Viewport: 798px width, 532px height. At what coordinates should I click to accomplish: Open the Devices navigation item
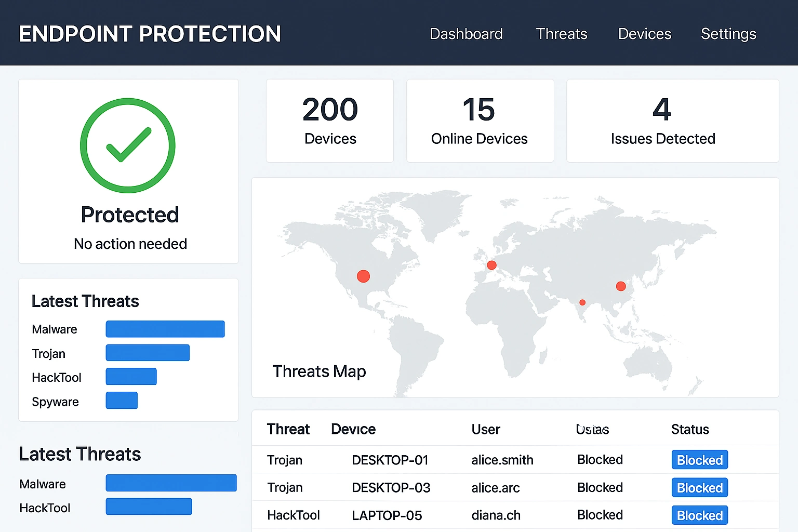(x=644, y=33)
